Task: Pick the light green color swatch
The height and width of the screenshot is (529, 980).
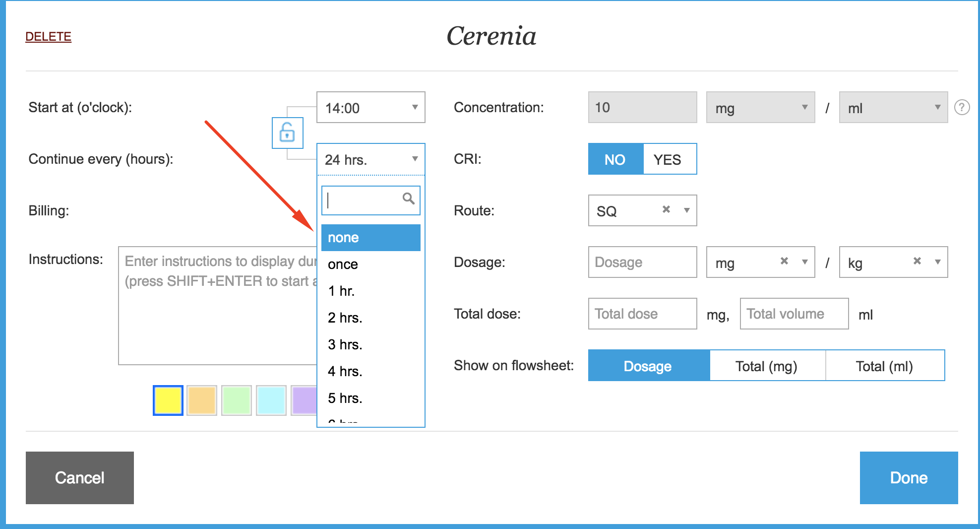Action: tap(237, 400)
